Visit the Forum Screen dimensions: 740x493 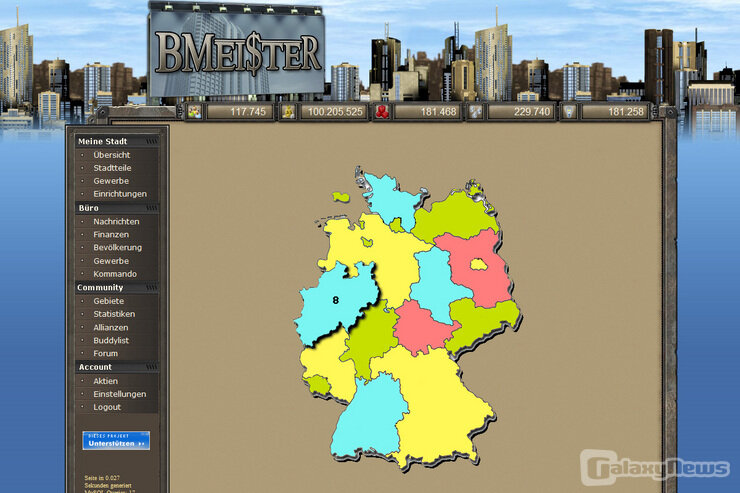pyautogui.click(x=105, y=353)
